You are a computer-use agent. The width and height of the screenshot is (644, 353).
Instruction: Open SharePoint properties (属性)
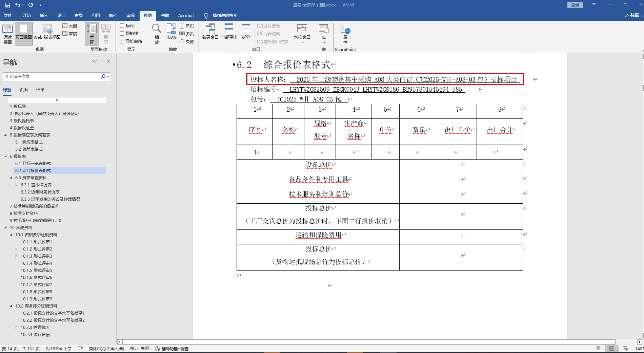pyautogui.click(x=345, y=34)
